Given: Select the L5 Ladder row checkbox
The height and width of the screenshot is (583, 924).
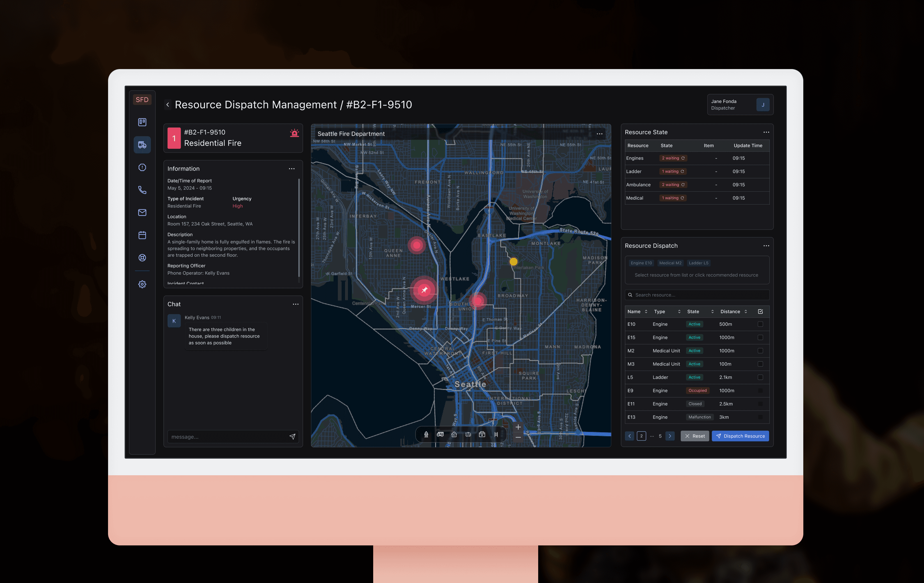Looking at the screenshot, I should point(760,377).
